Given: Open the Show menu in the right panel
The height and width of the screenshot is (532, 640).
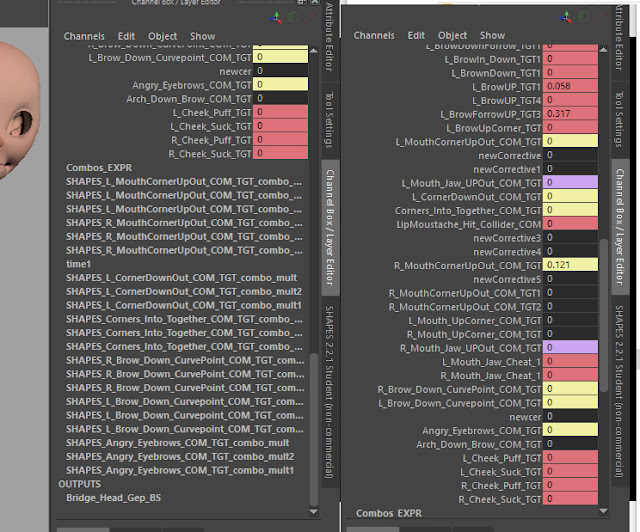Looking at the screenshot, I should 492,36.
